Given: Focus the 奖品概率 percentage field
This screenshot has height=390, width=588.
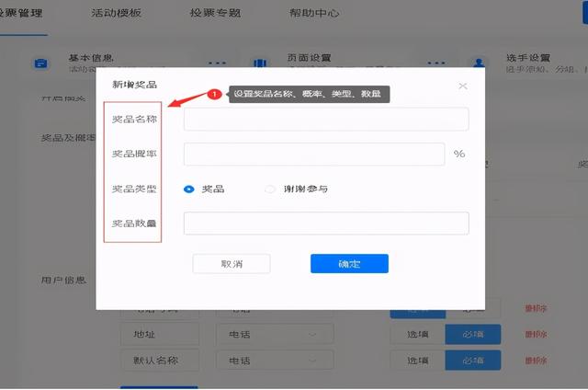Looking at the screenshot, I should click(x=314, y=154).
